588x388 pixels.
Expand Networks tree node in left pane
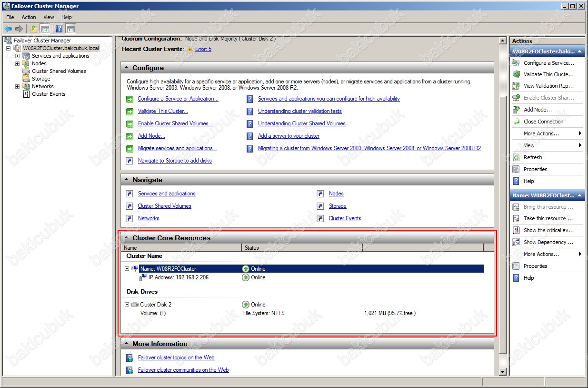tap(17, 86)
